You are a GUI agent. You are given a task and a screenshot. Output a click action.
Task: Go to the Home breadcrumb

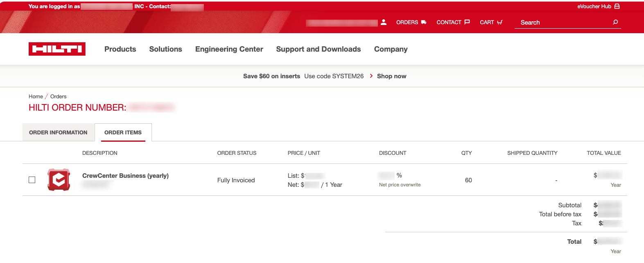click(36, 96)
